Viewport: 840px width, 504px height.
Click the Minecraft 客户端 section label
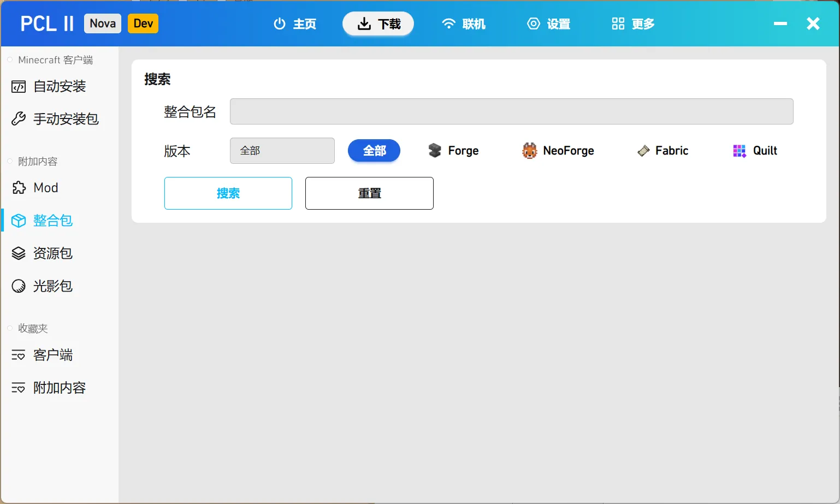coord(55,60)
